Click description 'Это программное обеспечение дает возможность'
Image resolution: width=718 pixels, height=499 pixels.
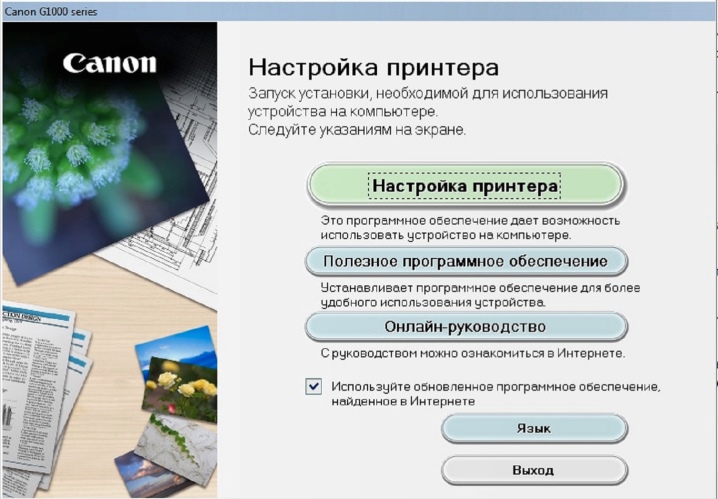(470, 220)
